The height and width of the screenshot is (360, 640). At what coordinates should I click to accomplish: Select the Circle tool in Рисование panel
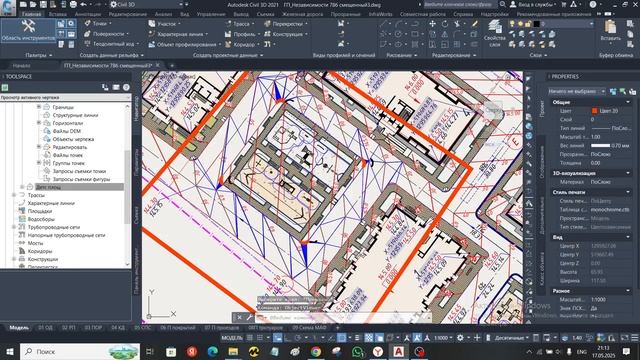398,34
